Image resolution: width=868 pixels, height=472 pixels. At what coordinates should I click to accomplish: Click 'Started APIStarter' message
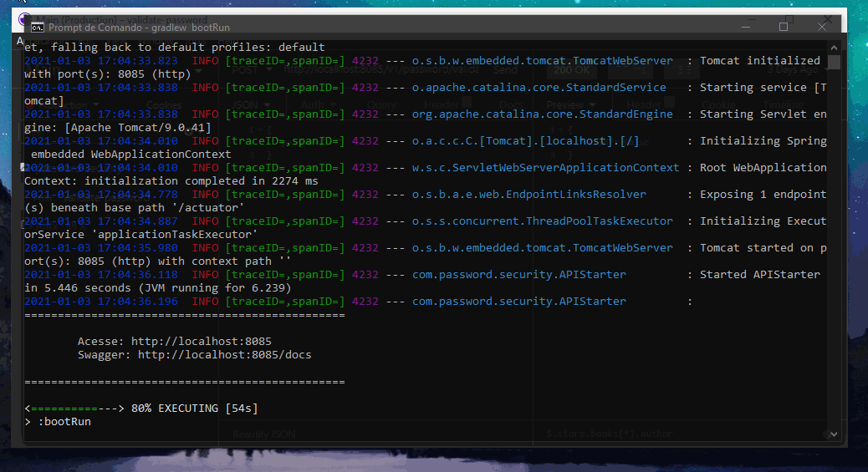(759, 275)
